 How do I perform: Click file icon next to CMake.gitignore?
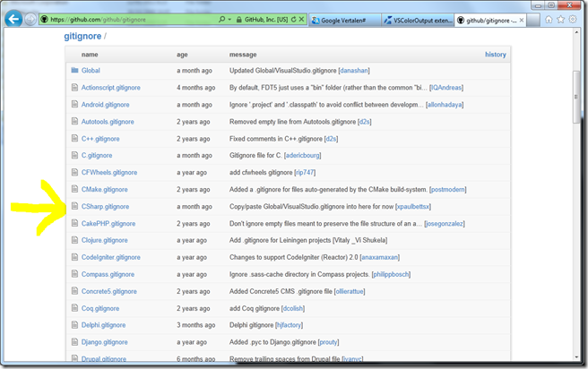point(74,189)
